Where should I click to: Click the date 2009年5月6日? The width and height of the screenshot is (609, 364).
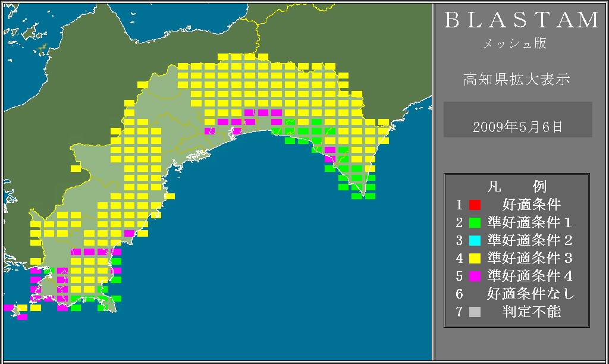pyautogui.click(x=517, y=127)
